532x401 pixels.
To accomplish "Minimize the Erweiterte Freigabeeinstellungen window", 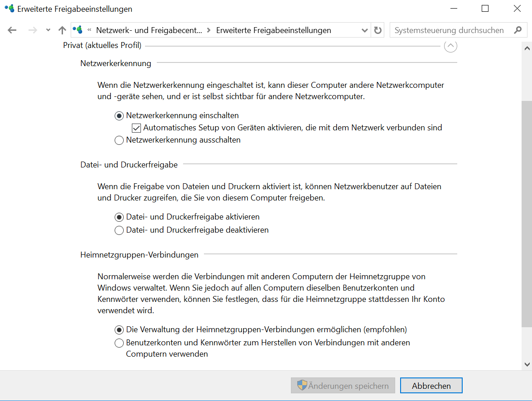I will 454,9.
